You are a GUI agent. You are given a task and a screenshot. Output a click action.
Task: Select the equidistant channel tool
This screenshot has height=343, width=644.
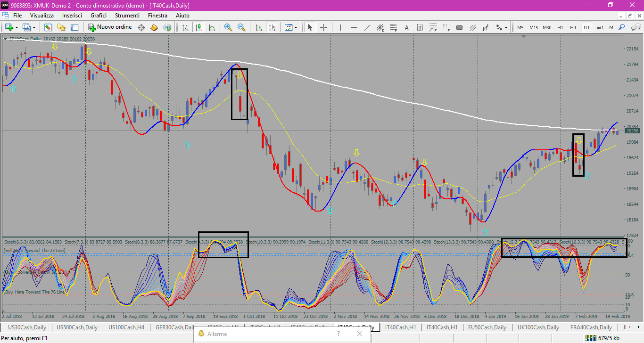(380, 27)
